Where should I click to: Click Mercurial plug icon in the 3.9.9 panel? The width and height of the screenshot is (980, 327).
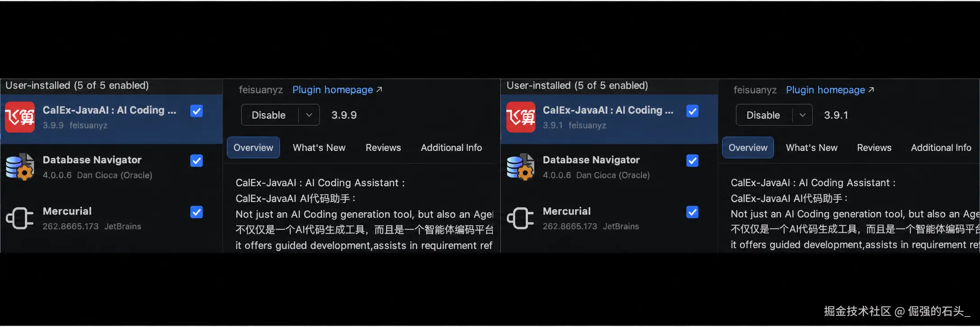click(x=20, y=218)
